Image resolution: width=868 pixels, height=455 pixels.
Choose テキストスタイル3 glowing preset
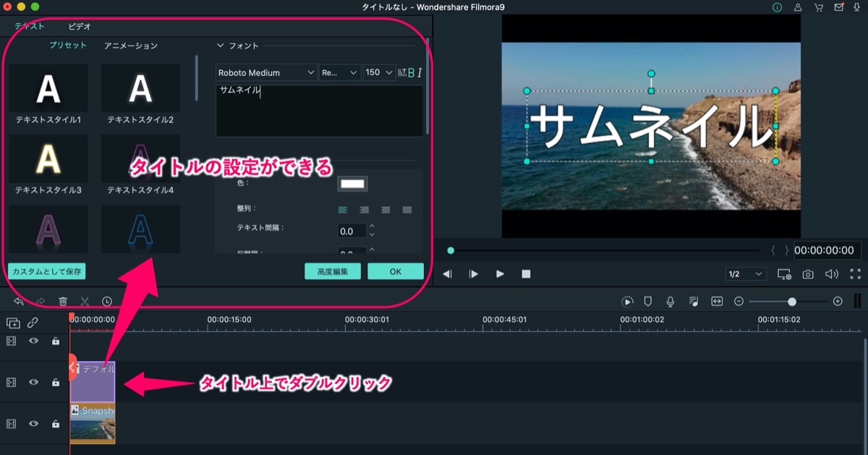pos(48,158)
